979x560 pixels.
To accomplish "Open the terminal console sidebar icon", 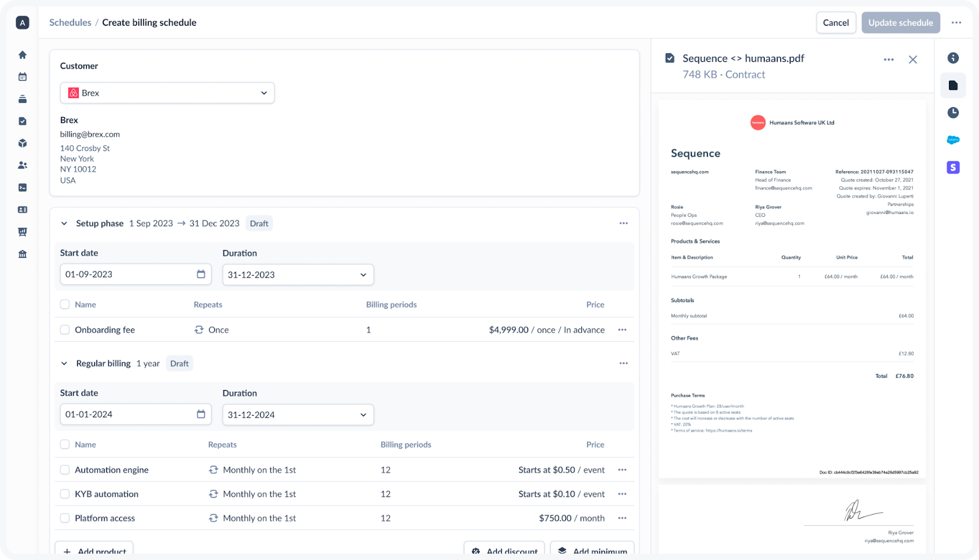I will coord(23,188).
